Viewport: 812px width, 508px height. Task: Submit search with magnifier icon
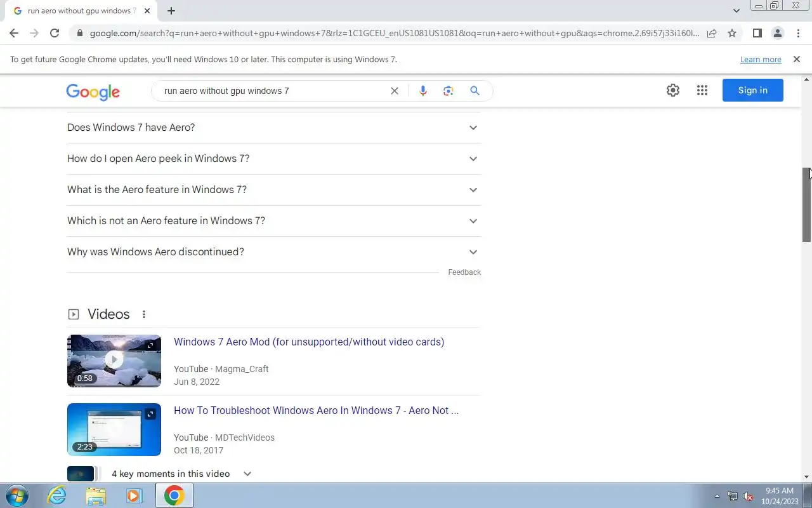[x=475, y=91]
